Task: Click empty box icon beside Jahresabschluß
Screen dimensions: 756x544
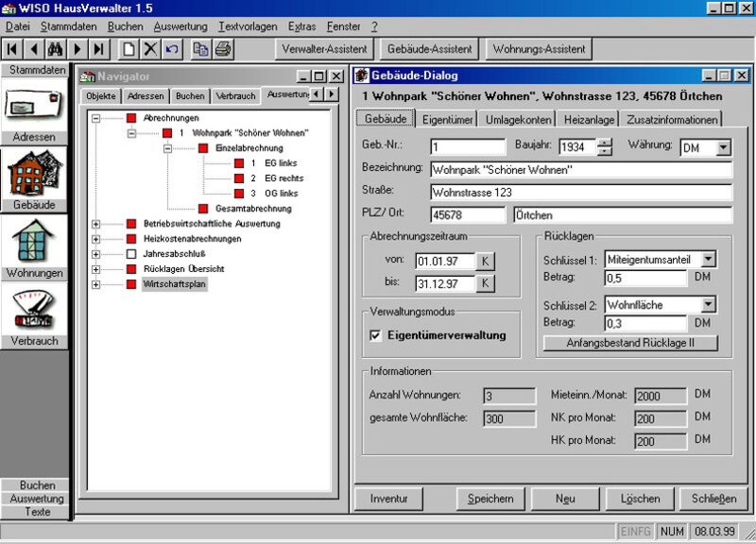Action: click(131, 254)
